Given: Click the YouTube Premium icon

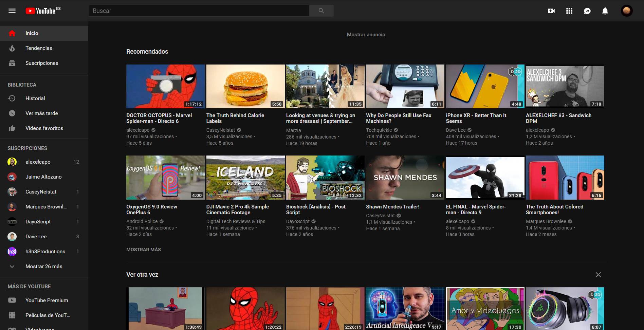Looking at the screenshot, I should click(x=12, y=300).
